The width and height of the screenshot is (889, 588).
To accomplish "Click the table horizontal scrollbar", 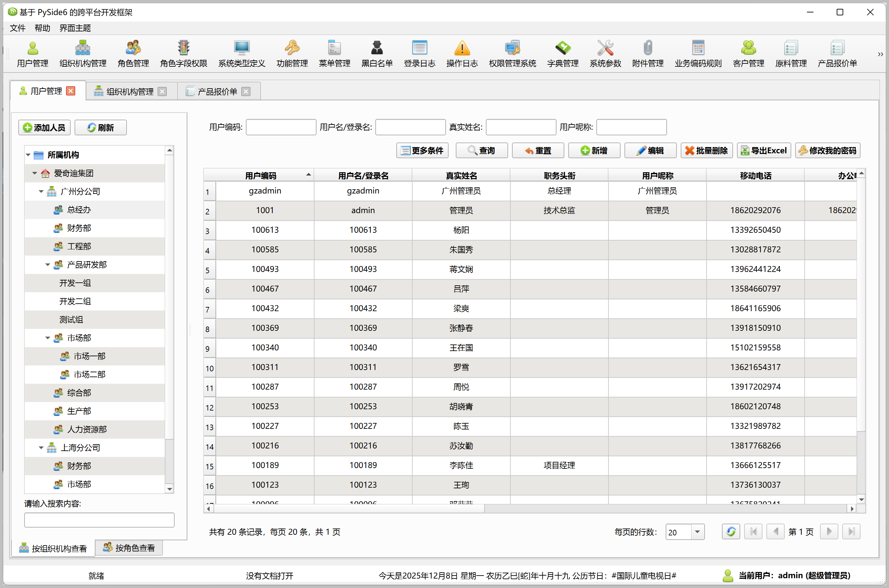I will click(349, 509).
